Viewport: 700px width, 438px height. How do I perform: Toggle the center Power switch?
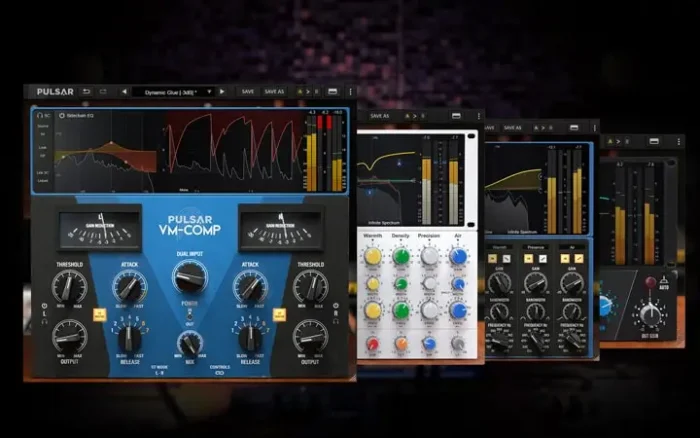189,311
